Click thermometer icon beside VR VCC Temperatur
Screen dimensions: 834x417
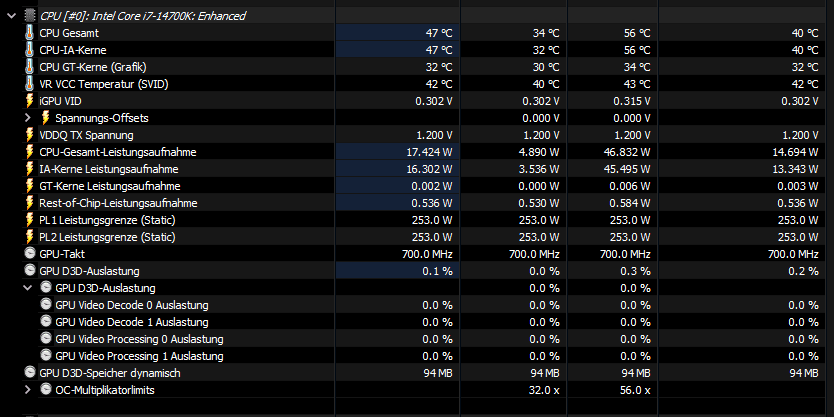(x=29, y=84)
